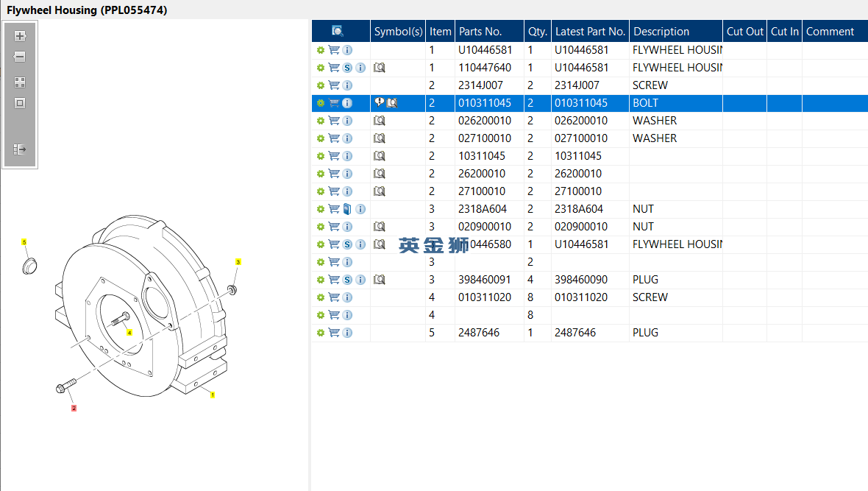
Task: Sort by the Qty. column header
Action: tap(538, 31)
